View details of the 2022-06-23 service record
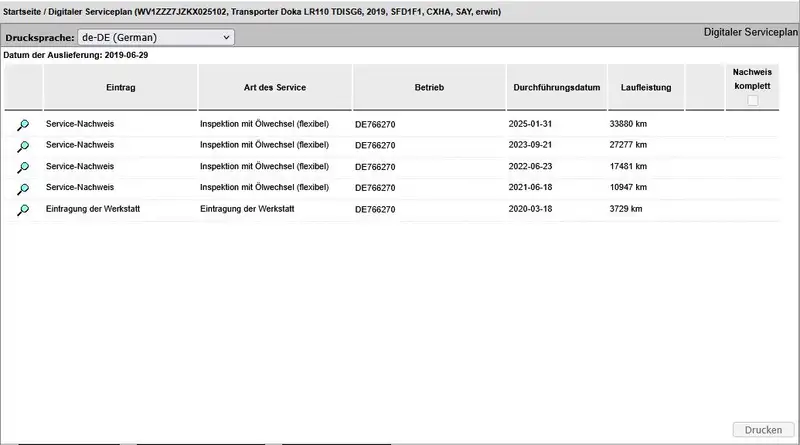Viewport: 800px width, 445px height. click(23, 167)
